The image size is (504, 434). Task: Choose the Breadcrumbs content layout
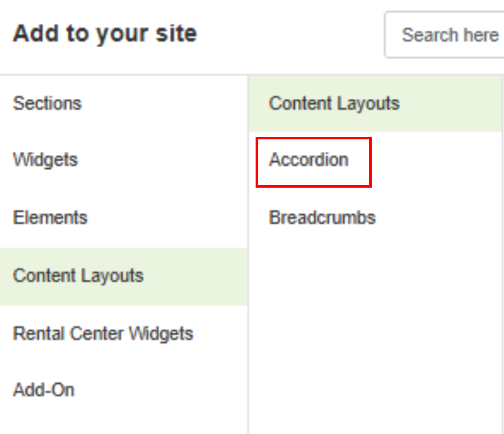click(x=322, y=218)
